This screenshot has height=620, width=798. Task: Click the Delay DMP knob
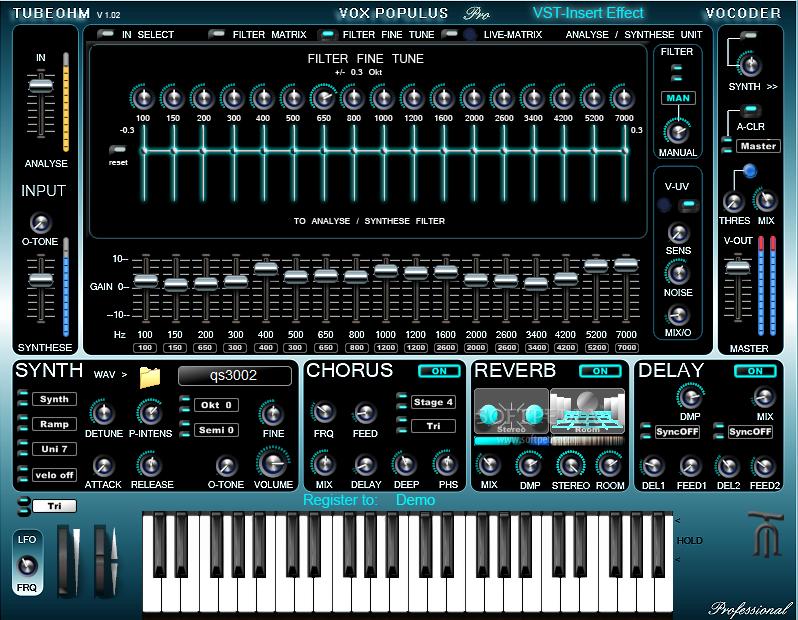[x=691, y=397]
